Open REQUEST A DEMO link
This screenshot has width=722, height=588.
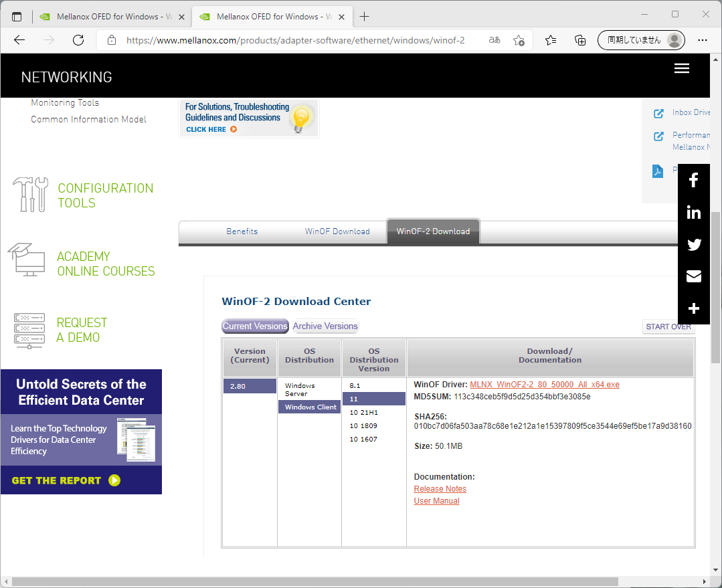coord(82,330)
